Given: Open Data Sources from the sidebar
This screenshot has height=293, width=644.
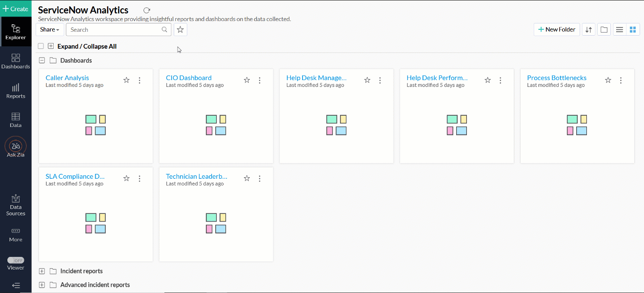Looking at the screenshot, I should point(16,203).
